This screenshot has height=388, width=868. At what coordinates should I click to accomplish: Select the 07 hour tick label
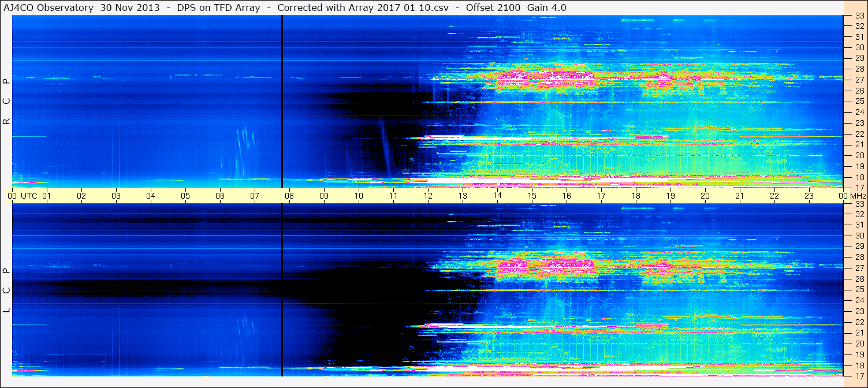(255, 196)
